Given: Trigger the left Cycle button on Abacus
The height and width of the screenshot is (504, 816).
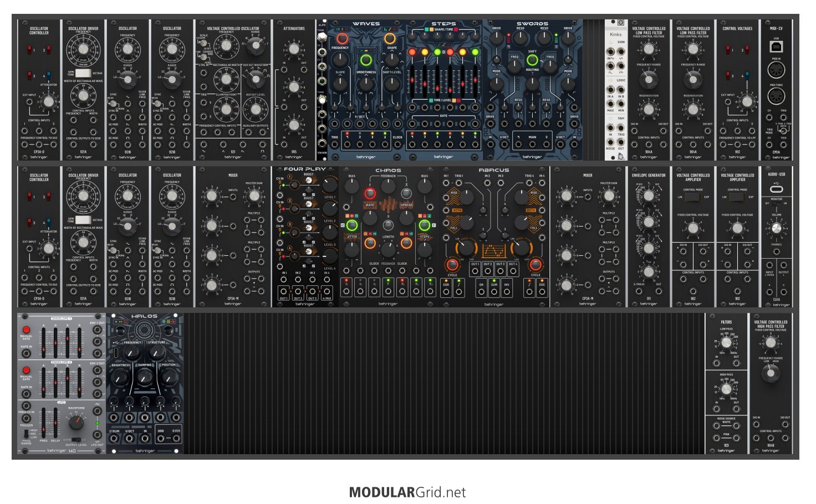Looking at the screenshot, I should [452, 264].
